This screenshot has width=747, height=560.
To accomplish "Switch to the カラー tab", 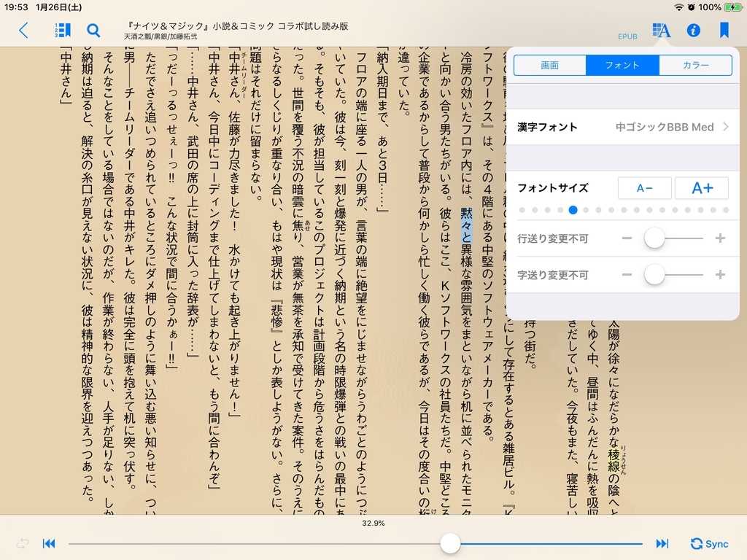I will 696,65.
